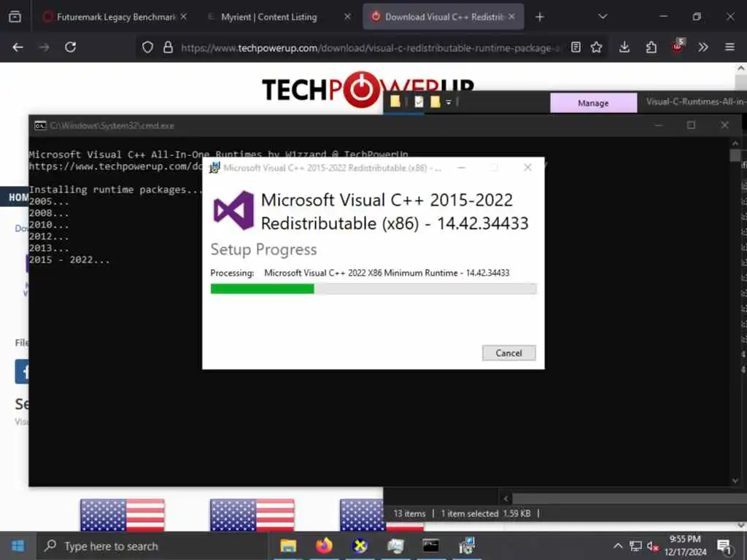Click the '2015 - 2022...' line in cmd
747x560 pixels.
[69, 260]
